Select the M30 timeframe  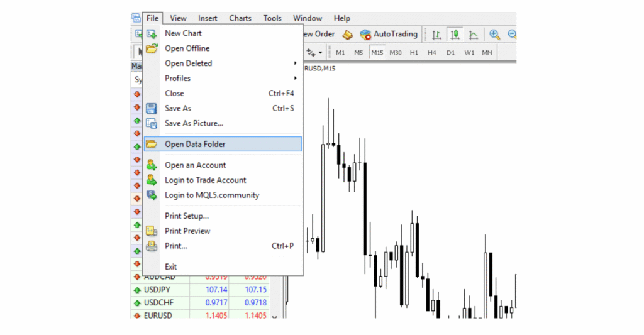click(396, 53)
